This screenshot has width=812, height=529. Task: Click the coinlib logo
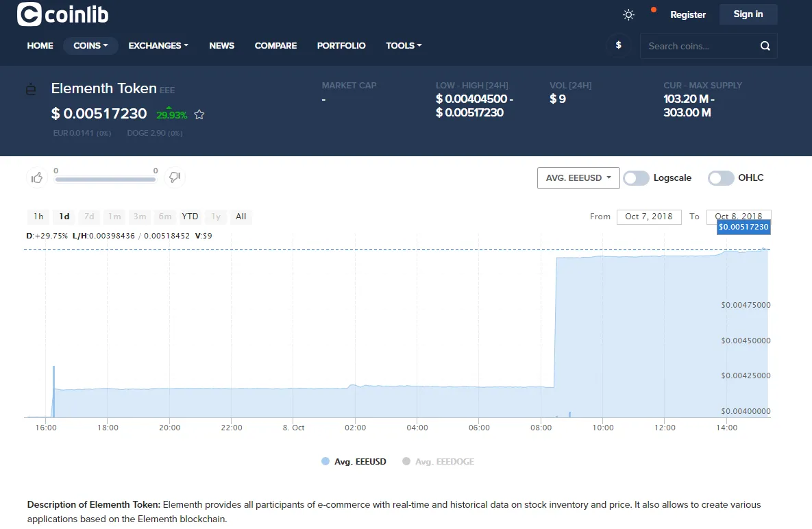(x=62, y=14)
